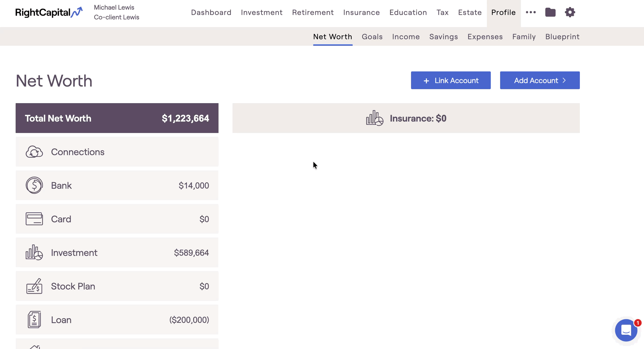Click the Connections cloud sync icon
Viewport: 644px width, 349px height.
(x=34, y=152)
